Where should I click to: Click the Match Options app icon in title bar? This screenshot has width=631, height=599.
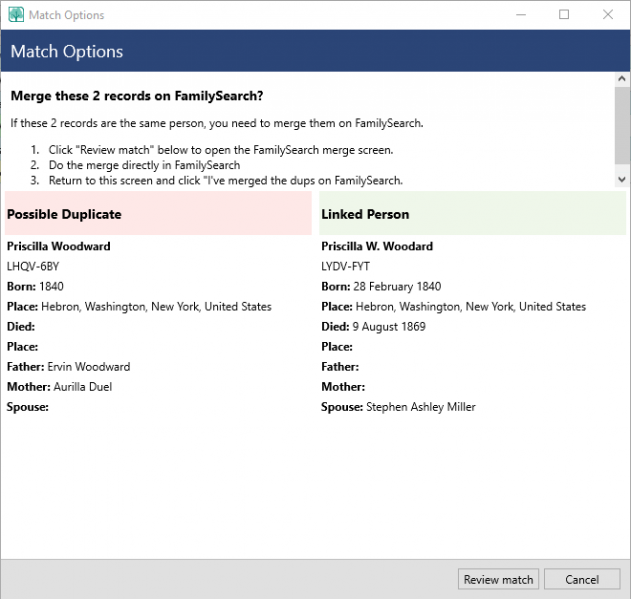pos(15,15)
